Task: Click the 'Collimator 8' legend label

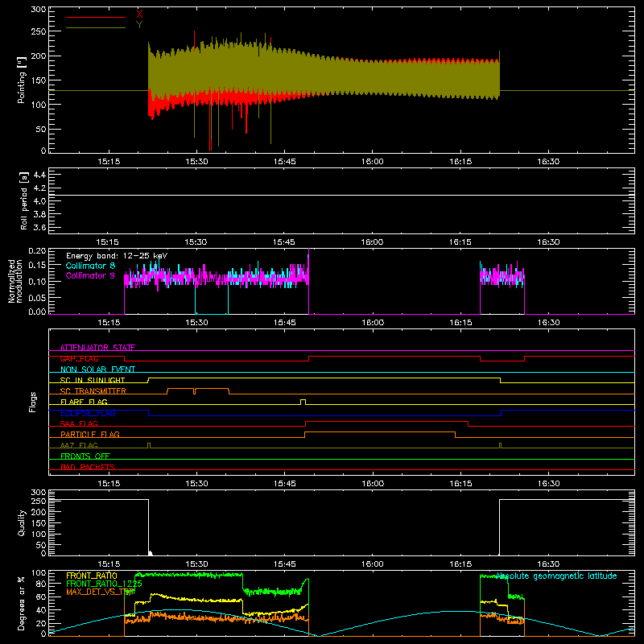Action: point(90,266)
